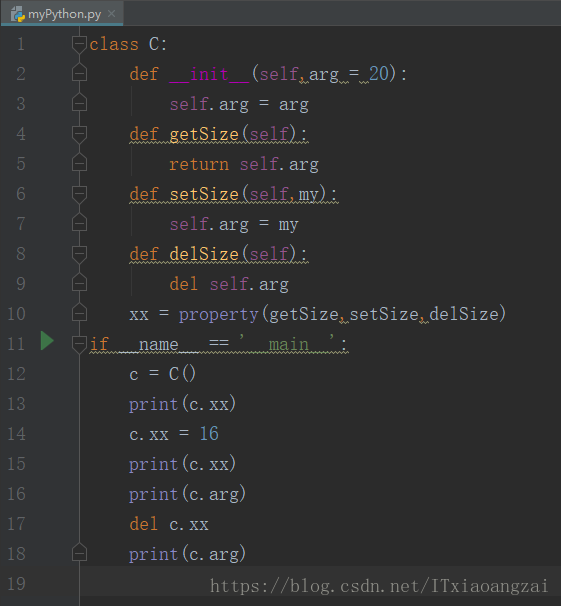
Task: Click 'print(c.xx)' on line 15
Action: (182, 464)
